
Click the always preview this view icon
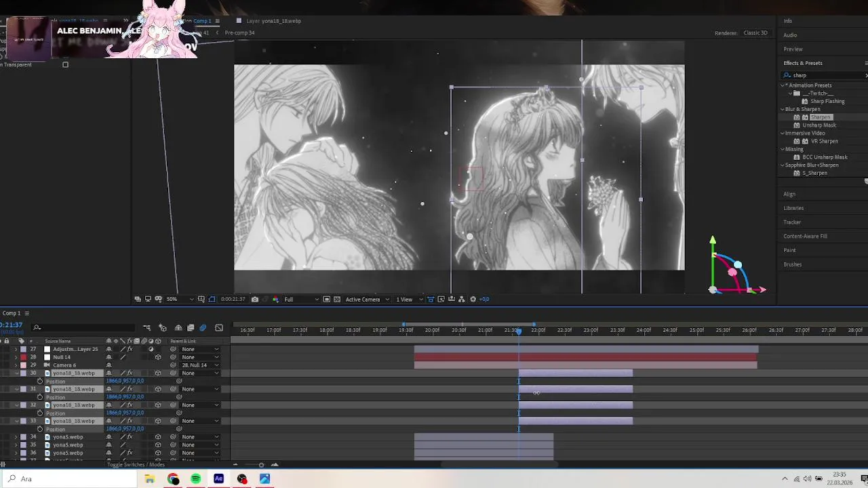(x=138, y=299)
